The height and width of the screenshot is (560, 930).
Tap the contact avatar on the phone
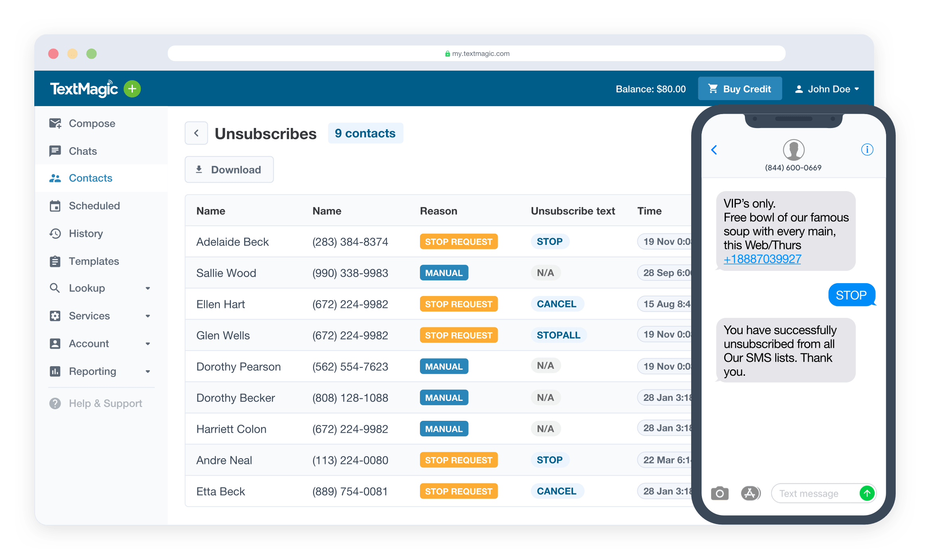794,150
